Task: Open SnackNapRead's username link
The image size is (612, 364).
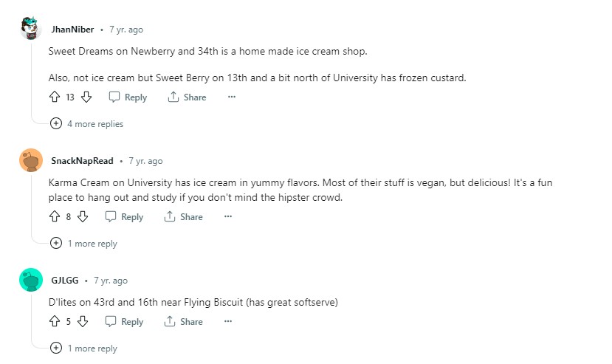Action: (82, 161)
